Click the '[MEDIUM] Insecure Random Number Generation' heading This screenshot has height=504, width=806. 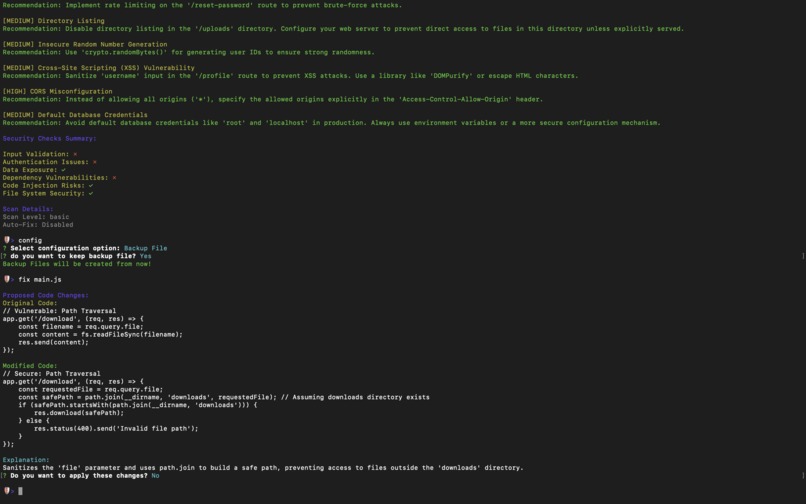point(85,45)
